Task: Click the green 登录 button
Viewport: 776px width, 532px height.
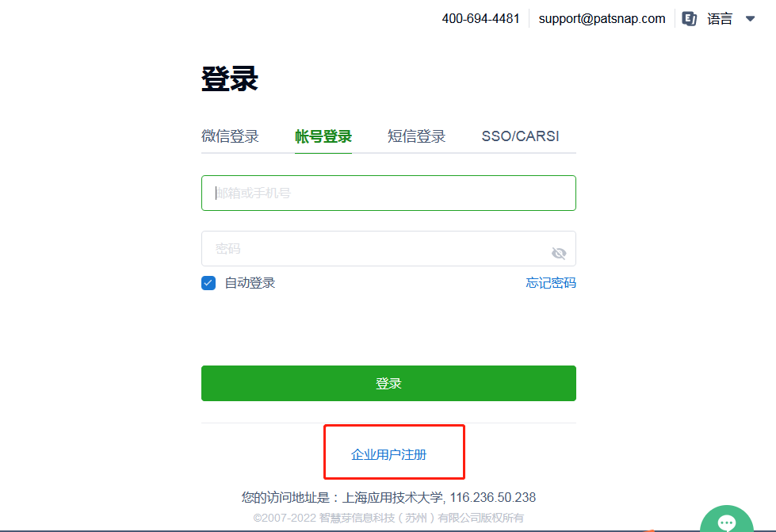Action: tap(388, 383)
